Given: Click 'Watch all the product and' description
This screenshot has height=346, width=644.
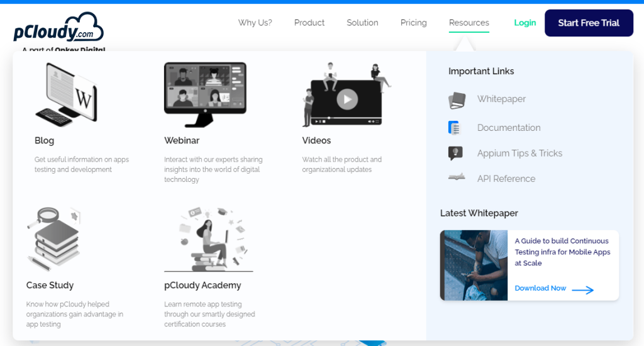Looking at the screenshot, I should tap(341, 164).
